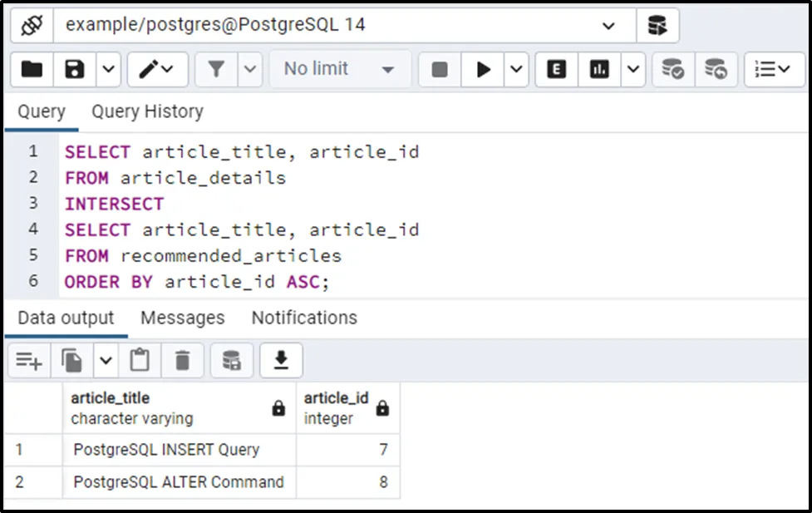Save the query with the floppy disk icon

click(x=75, y=70)
